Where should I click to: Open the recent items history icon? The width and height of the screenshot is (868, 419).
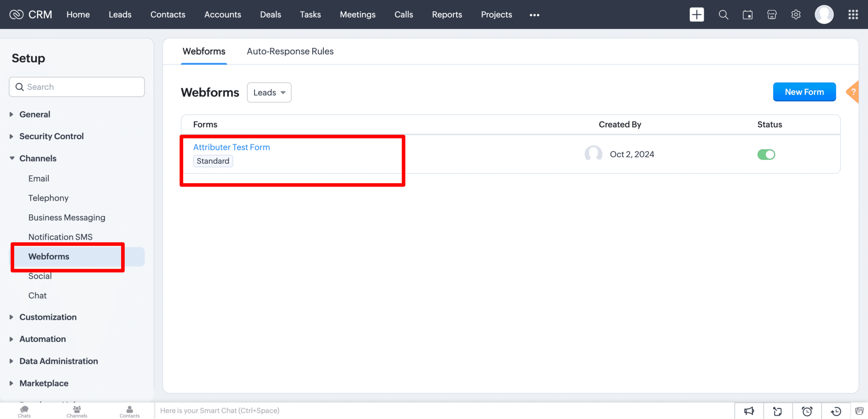coord(836,411)
